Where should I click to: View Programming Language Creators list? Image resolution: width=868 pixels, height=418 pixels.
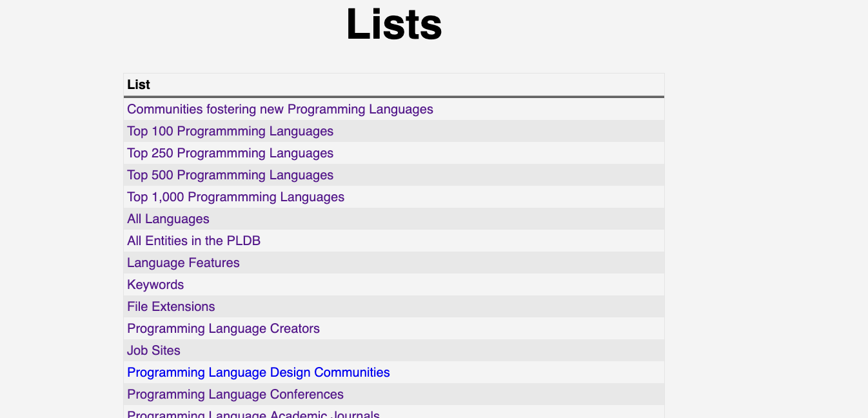(x=223, y=328)
